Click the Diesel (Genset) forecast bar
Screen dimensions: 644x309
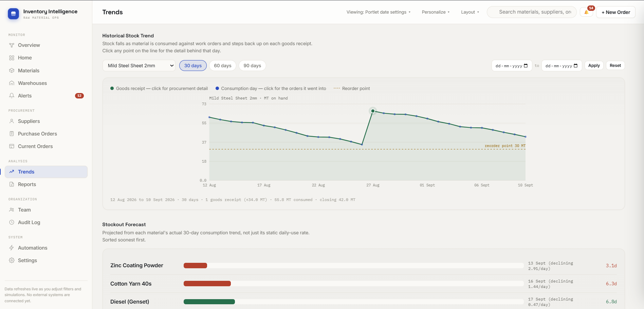[209, 302]
